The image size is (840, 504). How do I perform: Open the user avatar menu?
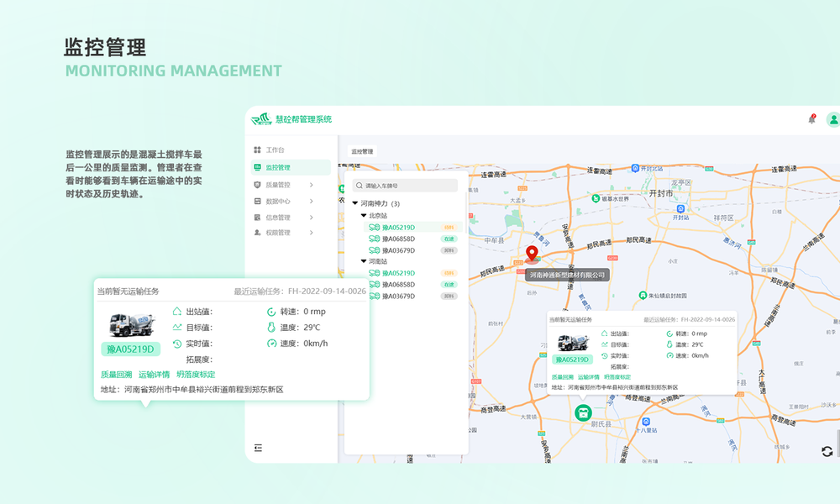[x=833, y=119]
